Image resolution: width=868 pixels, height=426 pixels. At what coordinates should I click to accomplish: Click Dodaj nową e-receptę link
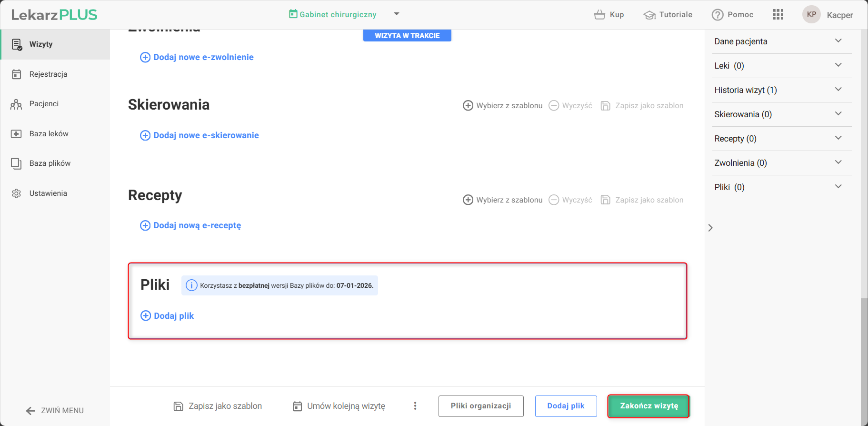(x=197, y=225)
